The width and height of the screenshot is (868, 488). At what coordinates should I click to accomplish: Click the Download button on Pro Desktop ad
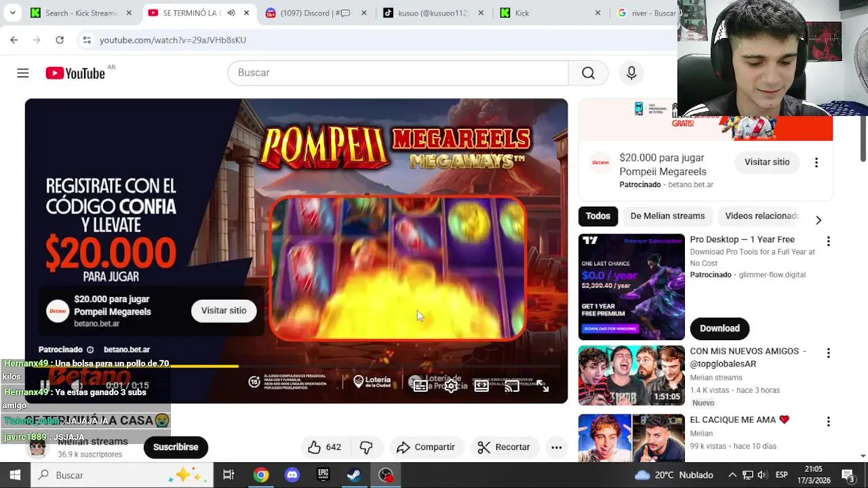(x=719, y=328)
